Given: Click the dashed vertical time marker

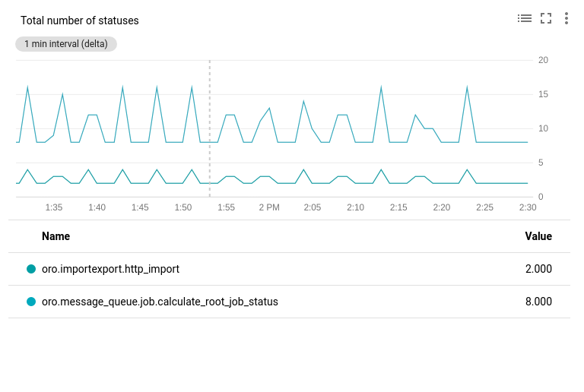Looking at the screenshot, I should pos(210,129).
